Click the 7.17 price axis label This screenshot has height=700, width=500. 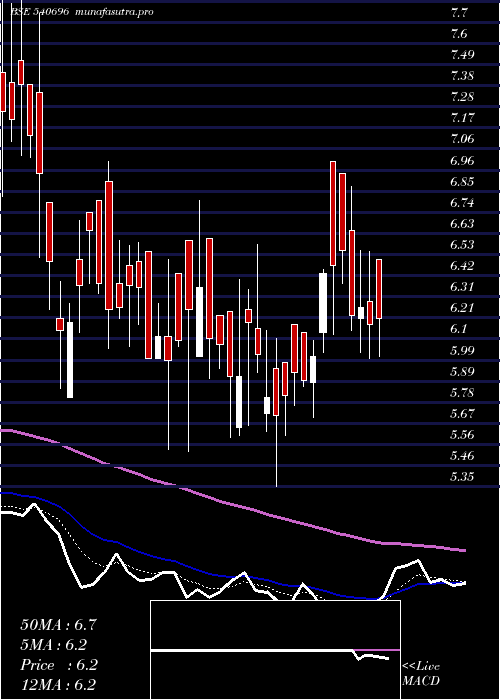coord(462,118)
